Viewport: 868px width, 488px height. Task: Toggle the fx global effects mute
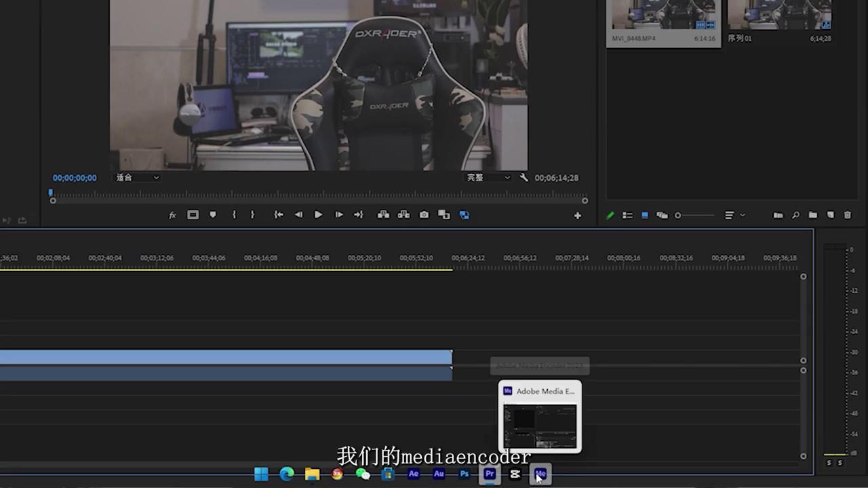(172, 215)
